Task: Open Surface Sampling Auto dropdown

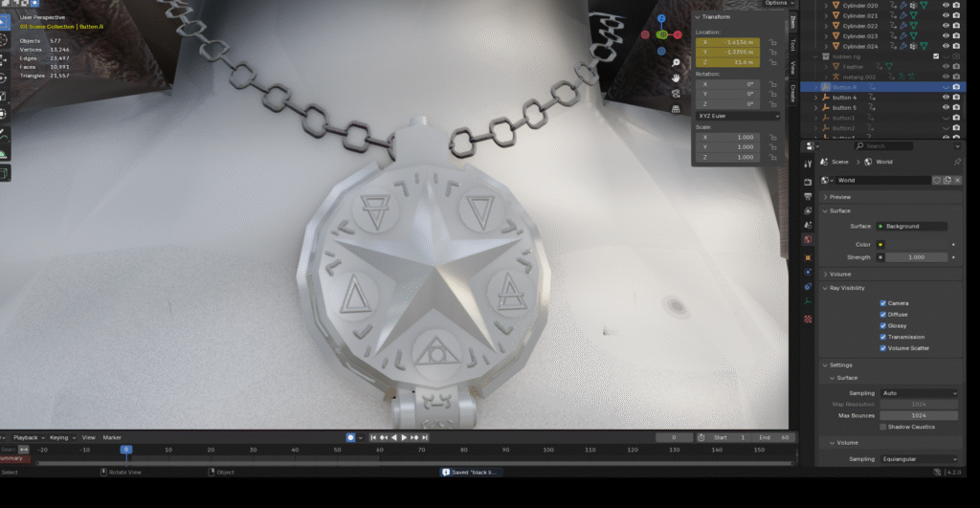Action: [x=919, y=393]
